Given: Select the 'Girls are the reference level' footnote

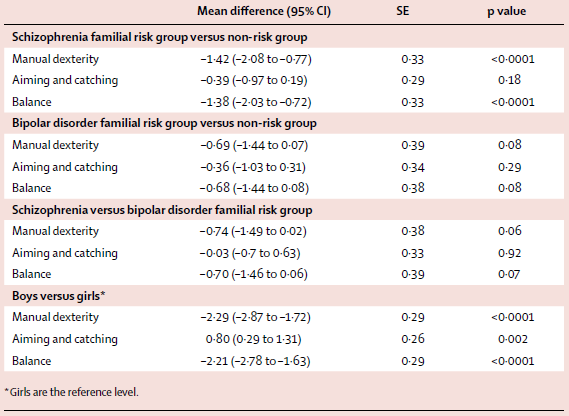Looking at the screenshot, I should pos(71,392).
